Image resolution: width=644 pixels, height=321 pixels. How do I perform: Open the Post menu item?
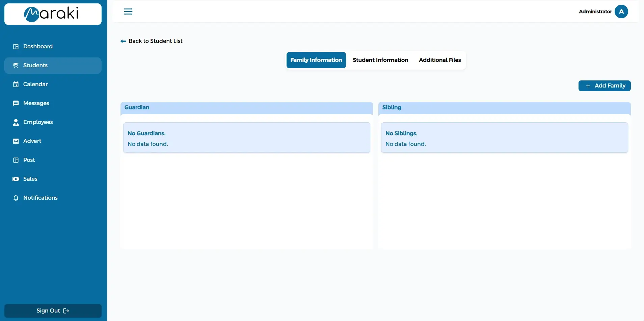point(29,160)
